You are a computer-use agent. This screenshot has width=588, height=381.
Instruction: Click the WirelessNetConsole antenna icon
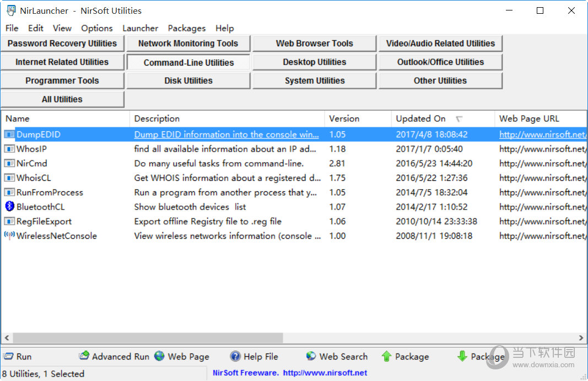click(x=9, y=236)
